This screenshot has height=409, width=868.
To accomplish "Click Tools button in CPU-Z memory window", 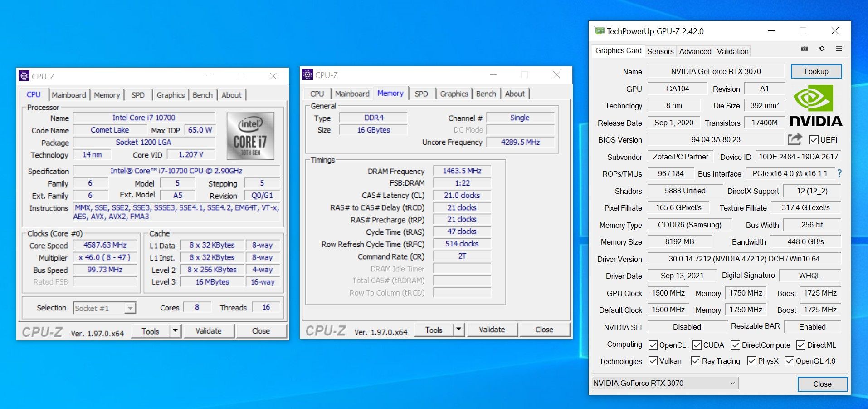I will pos(434,330).
